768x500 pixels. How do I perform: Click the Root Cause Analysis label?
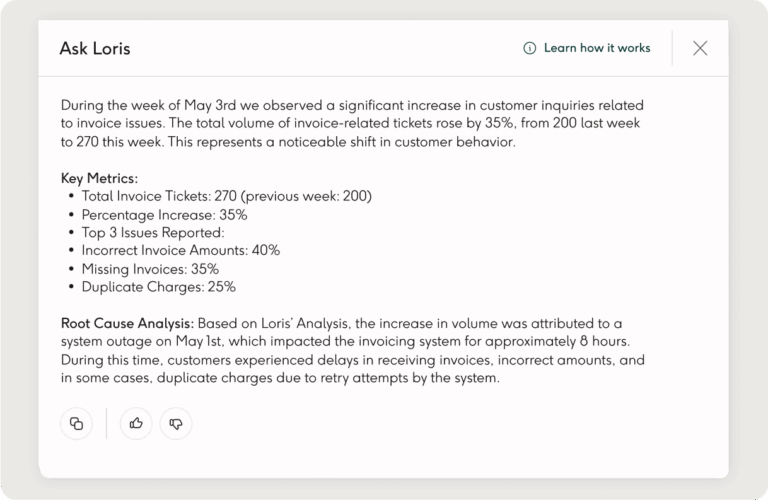[x=127, y=323]
